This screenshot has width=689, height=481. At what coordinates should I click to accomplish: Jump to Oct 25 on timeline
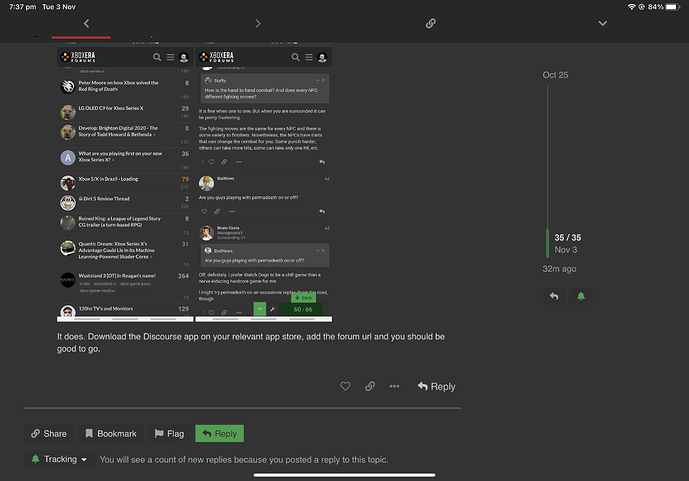[555, 75]
